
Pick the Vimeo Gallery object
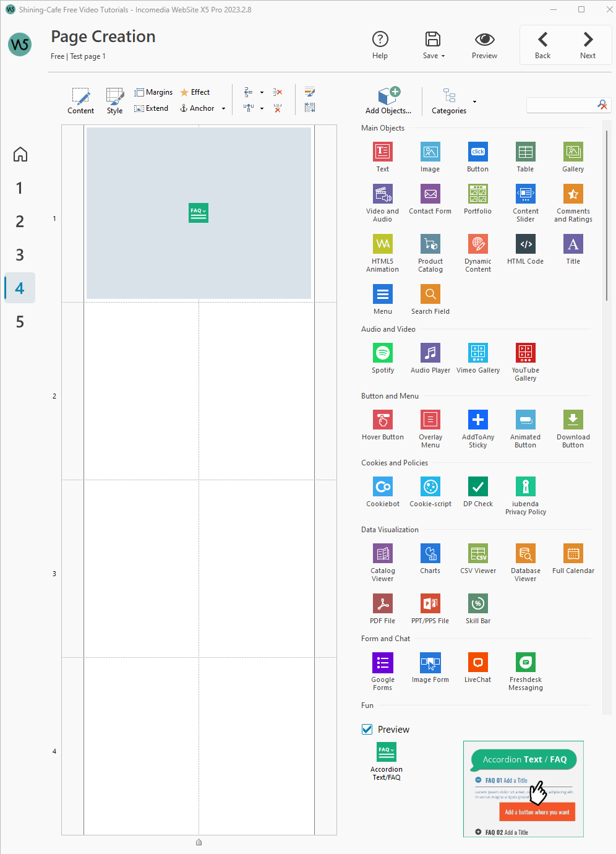(477, 353)
